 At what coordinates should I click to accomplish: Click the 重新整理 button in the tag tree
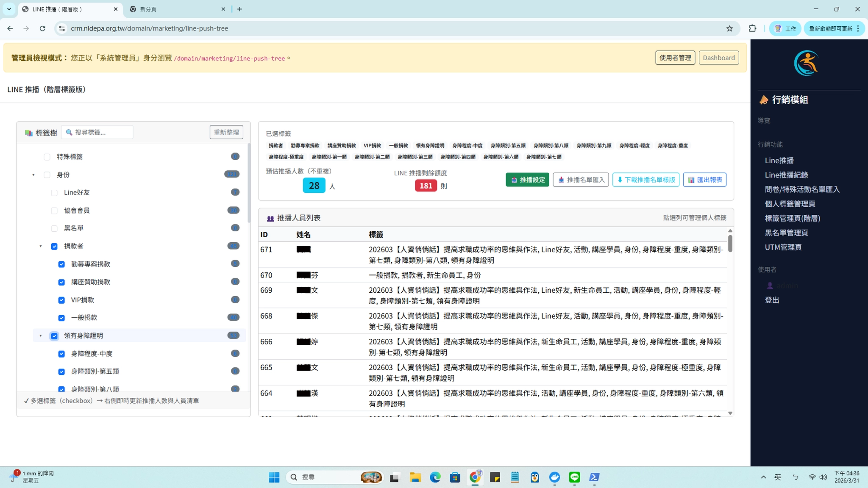[x=226, y=132]
